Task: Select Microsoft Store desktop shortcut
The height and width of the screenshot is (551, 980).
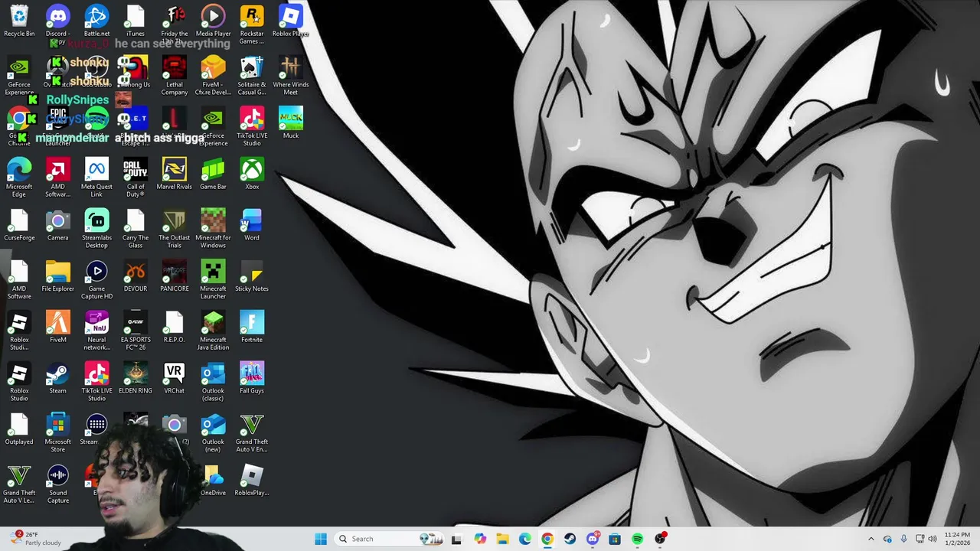Action: pos(58,433)
